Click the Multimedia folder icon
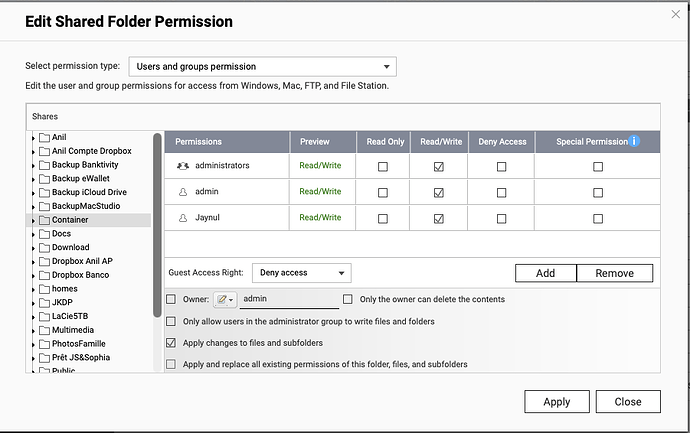690x433 pixels. 44,330
